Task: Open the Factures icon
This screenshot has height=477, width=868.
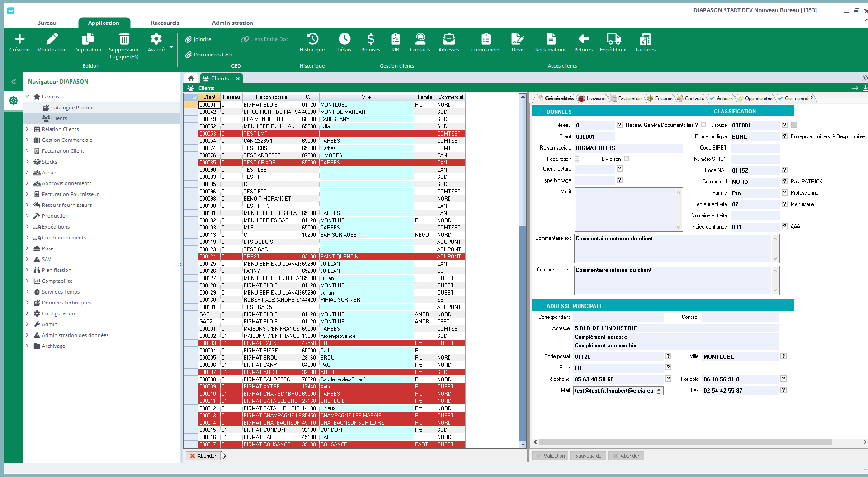Action: point(645,39)
